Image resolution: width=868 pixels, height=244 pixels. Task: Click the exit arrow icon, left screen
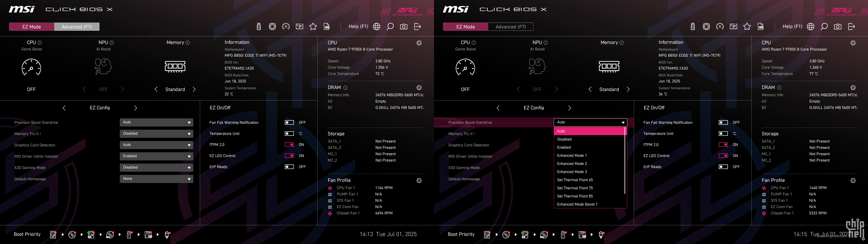[x=417, y=27]
